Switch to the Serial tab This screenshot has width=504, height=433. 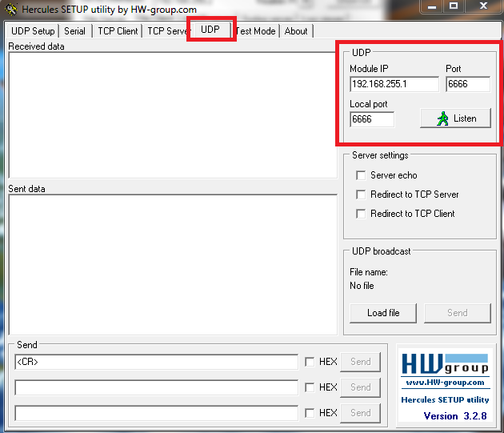[75, 31]
